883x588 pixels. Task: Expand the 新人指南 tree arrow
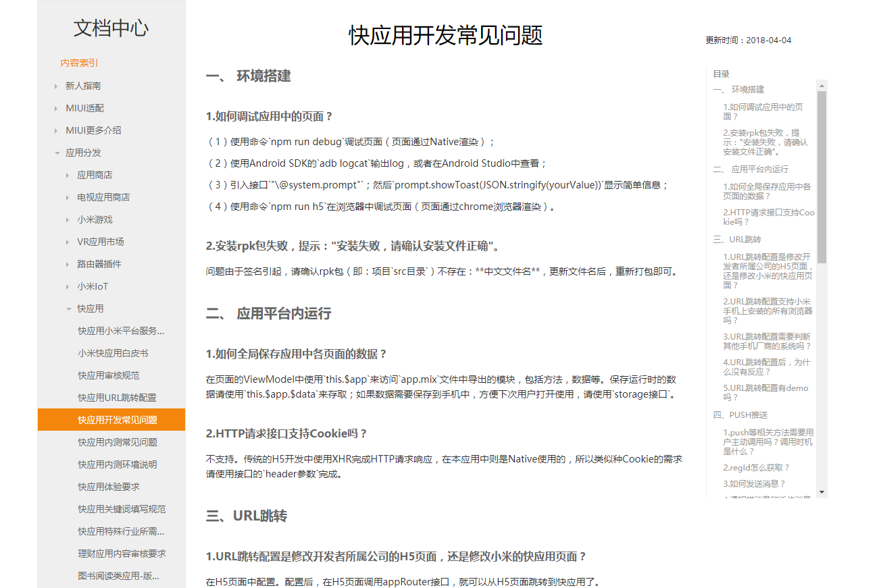(x=56, y=86)
